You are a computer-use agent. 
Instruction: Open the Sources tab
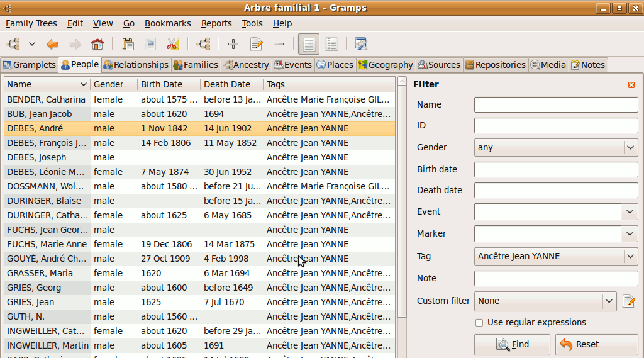pyautogui.click(x=439, y=65)
